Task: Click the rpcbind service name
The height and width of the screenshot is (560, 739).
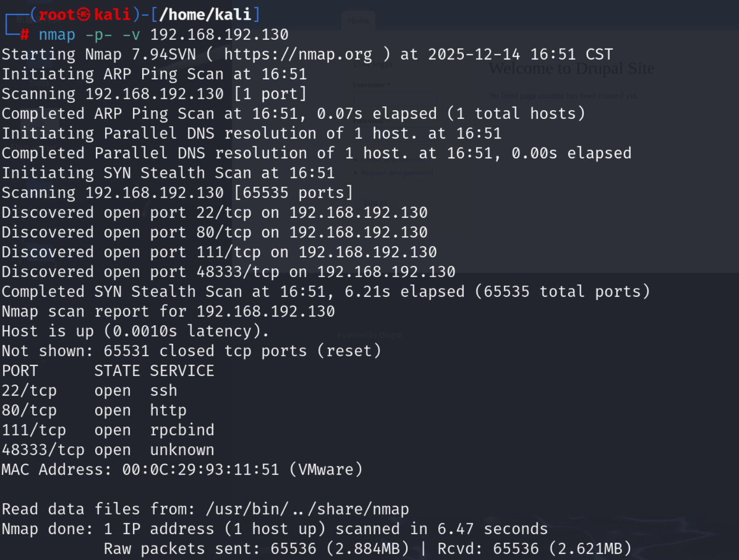Action: [x=182, y=430]
